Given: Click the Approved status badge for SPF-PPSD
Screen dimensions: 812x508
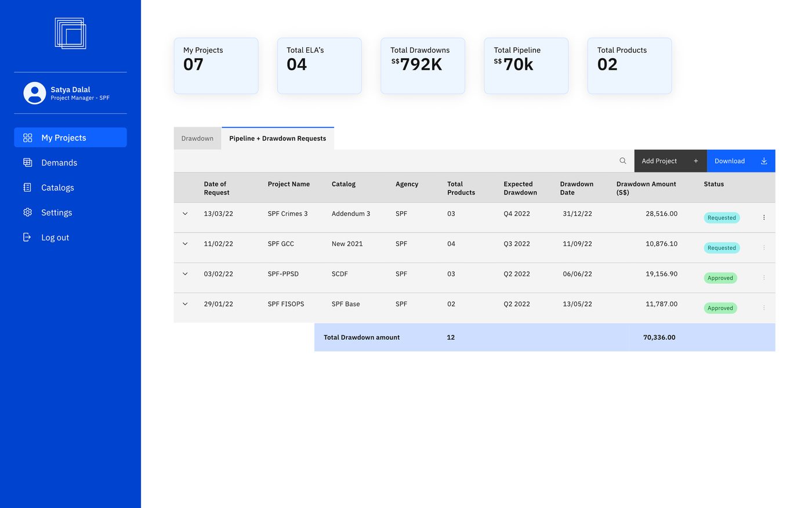Looking at the screenshot, I should point(720,278).
